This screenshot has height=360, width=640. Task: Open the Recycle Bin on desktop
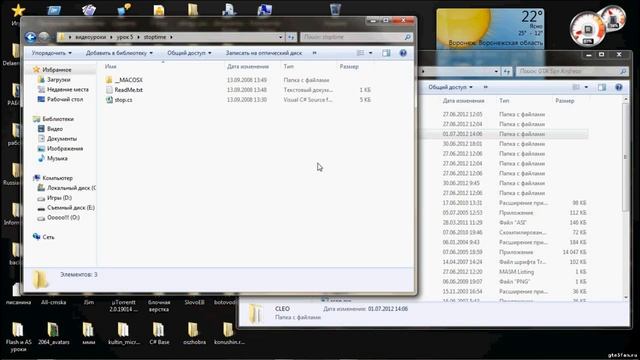(335, 9)
